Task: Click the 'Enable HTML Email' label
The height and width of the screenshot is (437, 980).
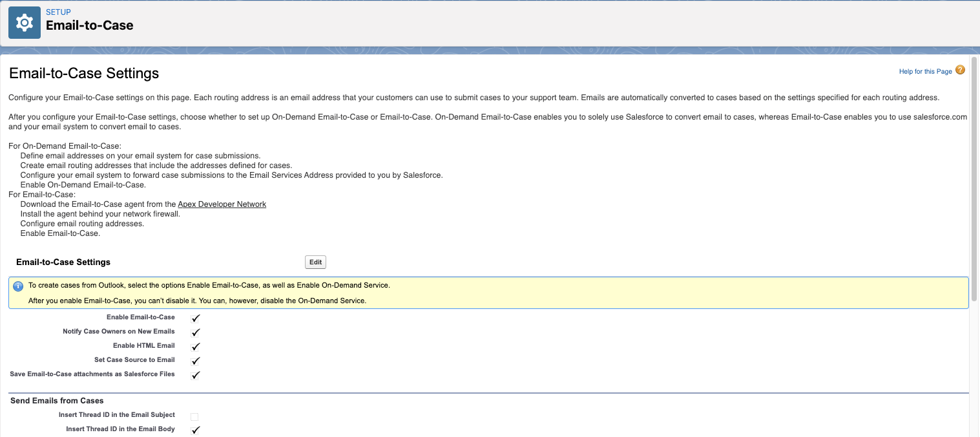Action: tap(144, 346)
